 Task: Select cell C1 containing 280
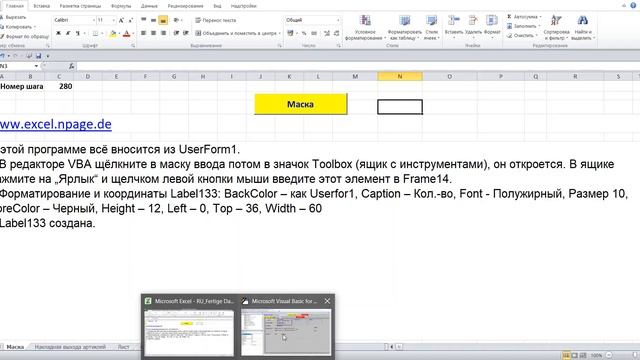[59, 87]
